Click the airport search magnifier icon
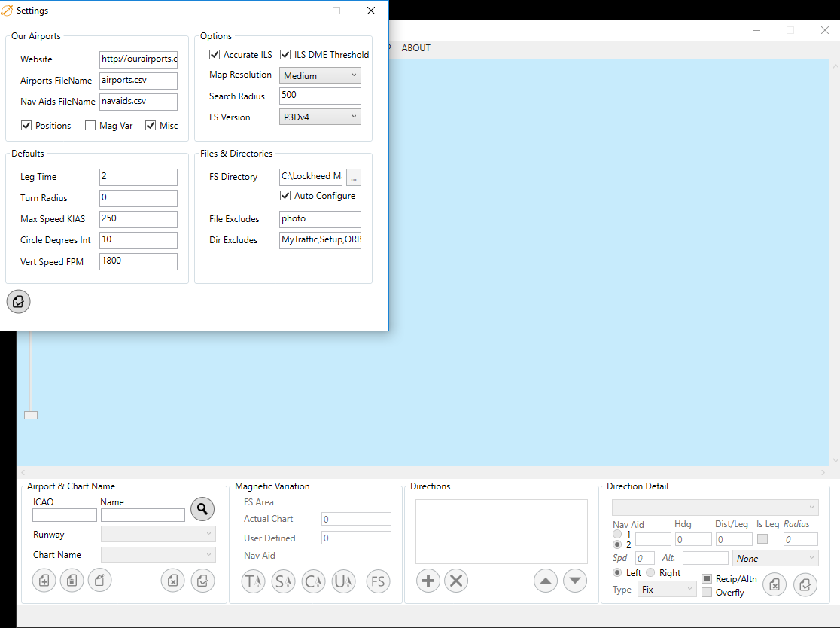 tap(202, 510)
